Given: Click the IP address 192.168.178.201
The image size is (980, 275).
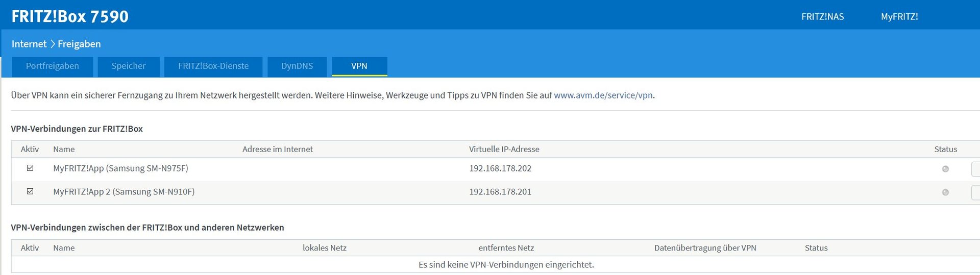Looking at the screenshot, I should coord(500,192).
